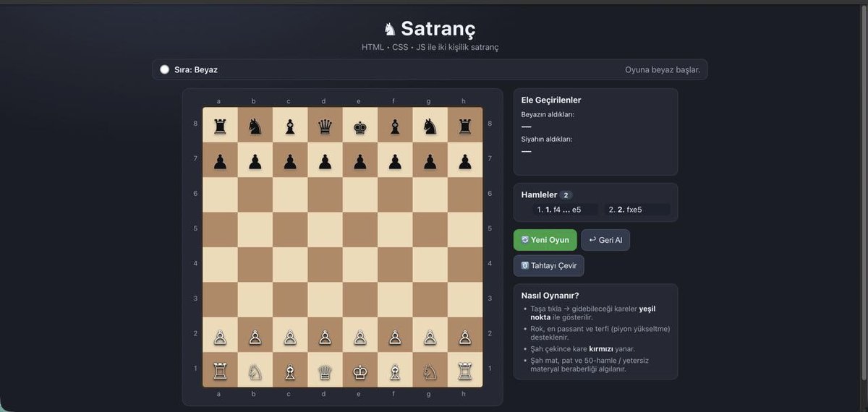Viewport: 868px width, 412px height.
Task: Click the empty c6 square
Action: [290, 195]
